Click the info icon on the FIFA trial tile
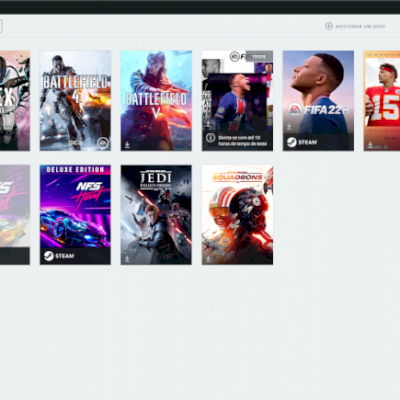 click(x=210, y=137)
